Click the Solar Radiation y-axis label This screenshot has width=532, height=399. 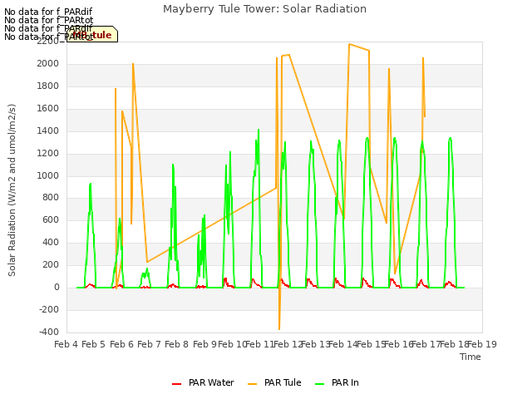click(12, 190)
